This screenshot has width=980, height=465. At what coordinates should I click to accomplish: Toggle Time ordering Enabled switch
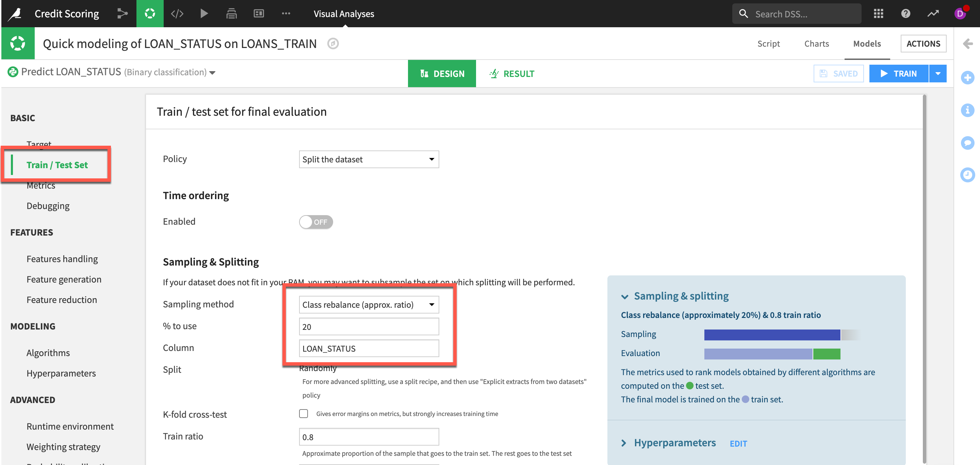[x=316, y=222]
